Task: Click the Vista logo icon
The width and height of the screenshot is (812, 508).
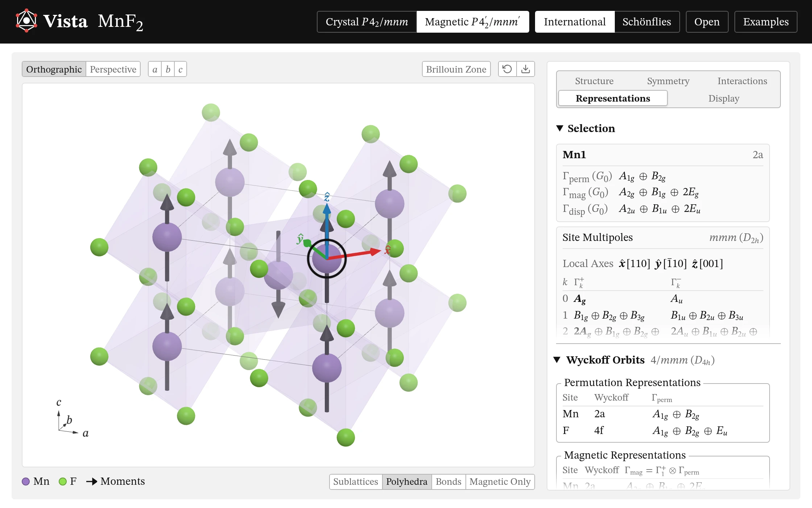Action: (x=26, y=21)
